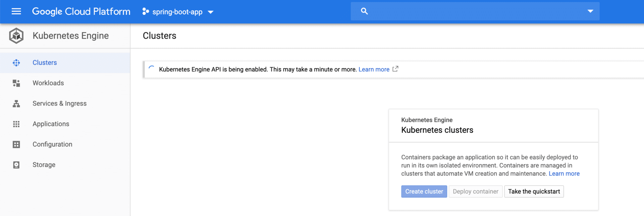Click the Deploy container button
Viewport: 644px width, 216px height.
[475, 191]
